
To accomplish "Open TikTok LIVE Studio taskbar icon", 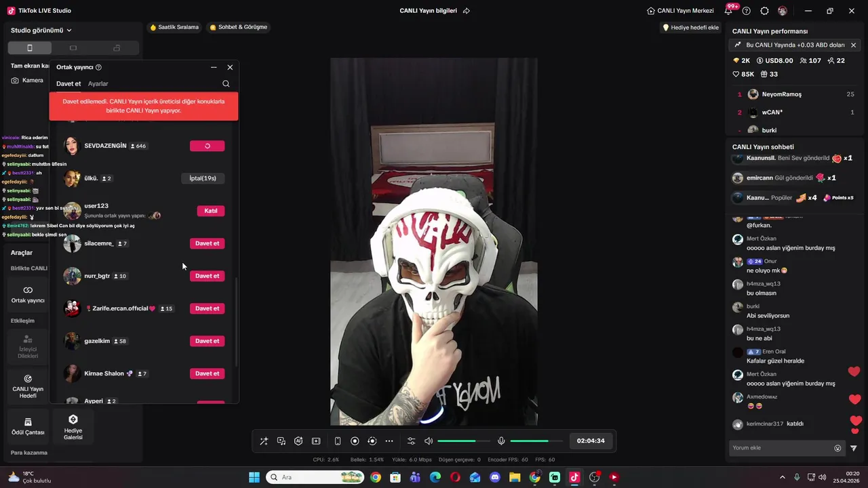I will (574, 477).
